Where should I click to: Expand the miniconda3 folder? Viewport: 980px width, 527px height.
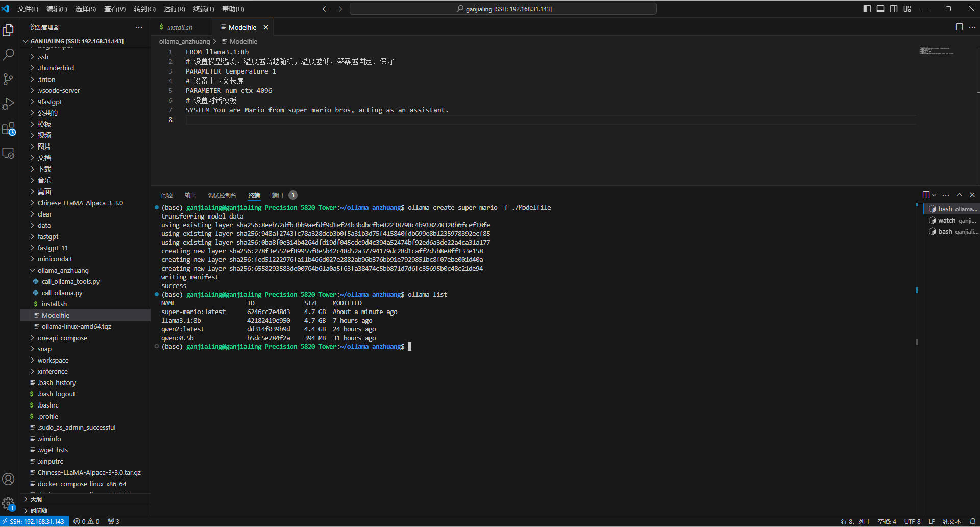coord(85,259)
